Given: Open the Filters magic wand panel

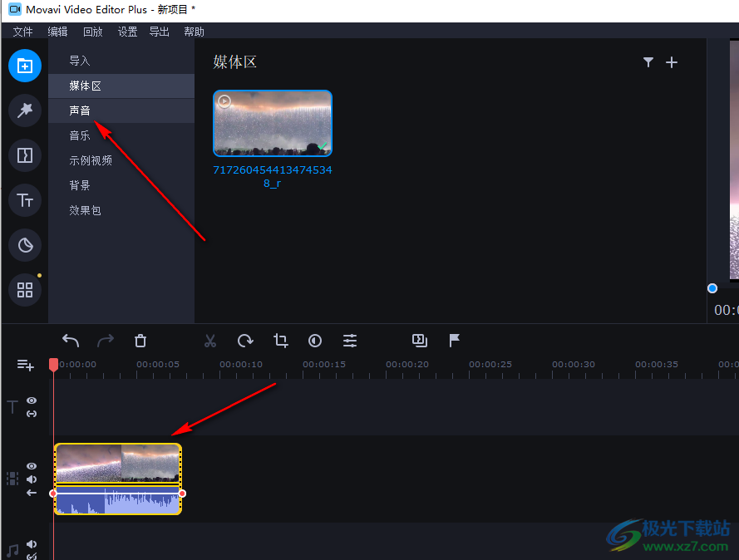Looking at the screenshot, I should (25, 111).
